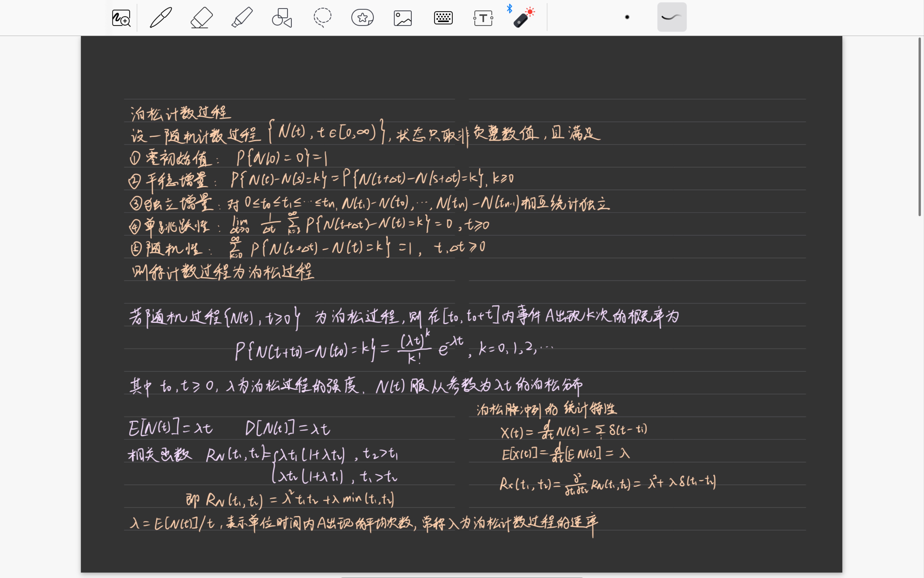Click the formula E[N(t)]=λt
924x578 pixels.
pos(170,428)
